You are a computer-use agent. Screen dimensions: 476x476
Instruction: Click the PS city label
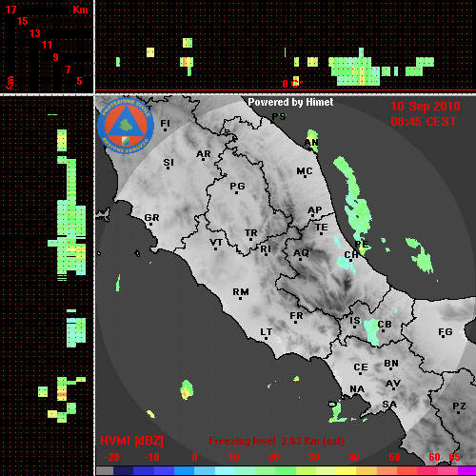pyautogui.click(x=279, y=117)
